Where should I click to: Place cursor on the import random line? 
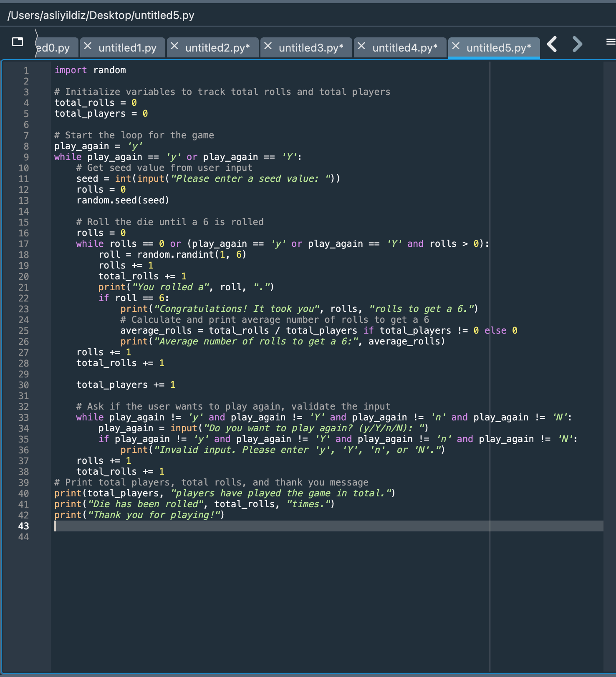coord(90,70)
